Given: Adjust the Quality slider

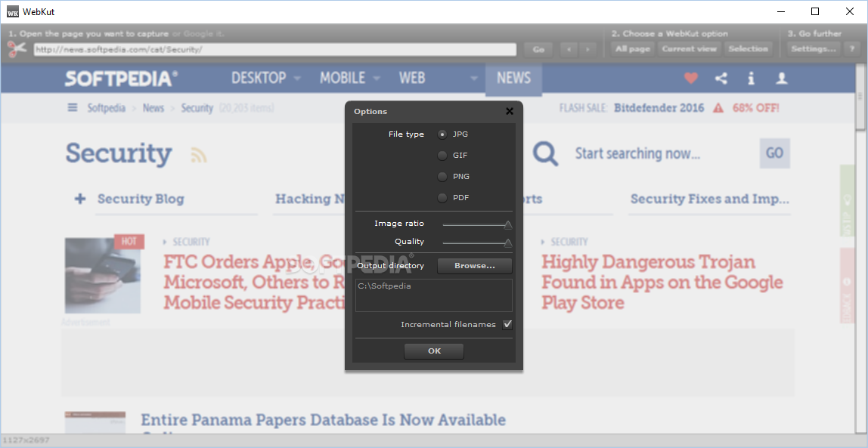Looking at the screenshot, I should [x=478, y=243].
